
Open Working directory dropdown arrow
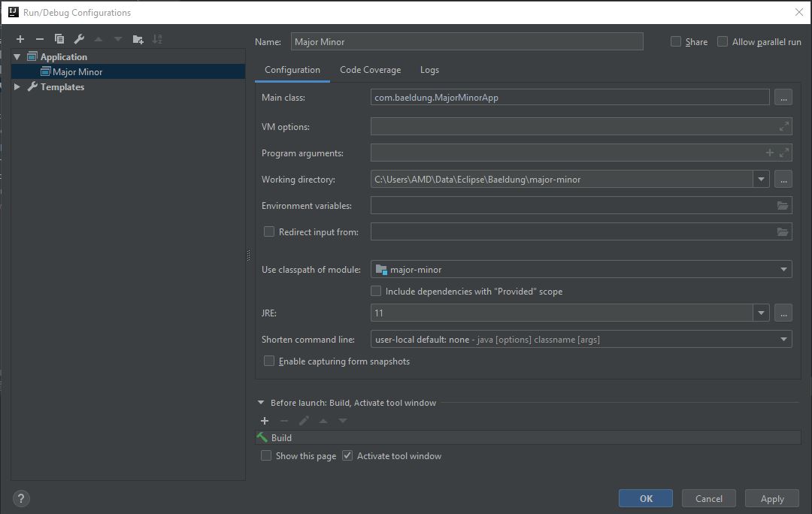(761, 180)
